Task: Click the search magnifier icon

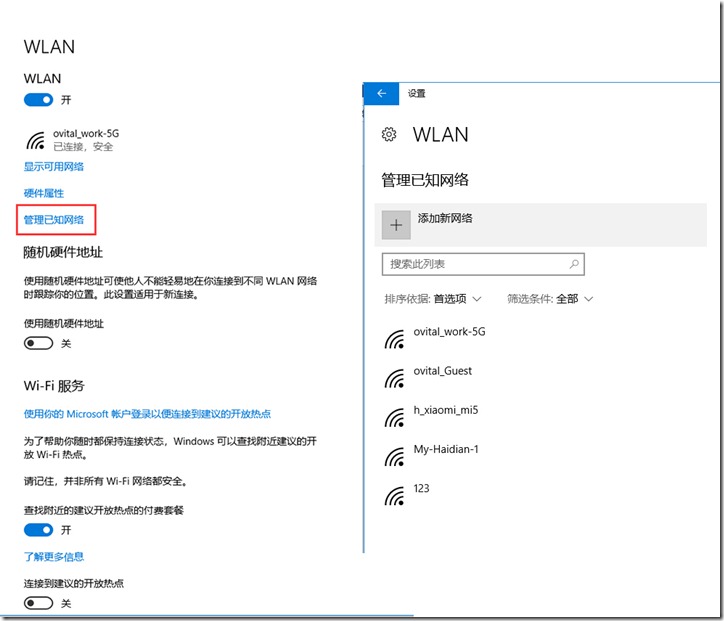Action: click(574, 265)
